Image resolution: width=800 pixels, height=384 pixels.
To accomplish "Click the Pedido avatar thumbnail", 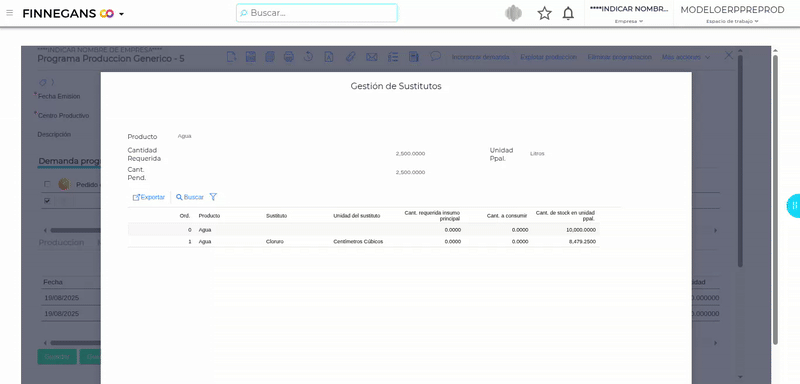I will click(x=64, y=184).
